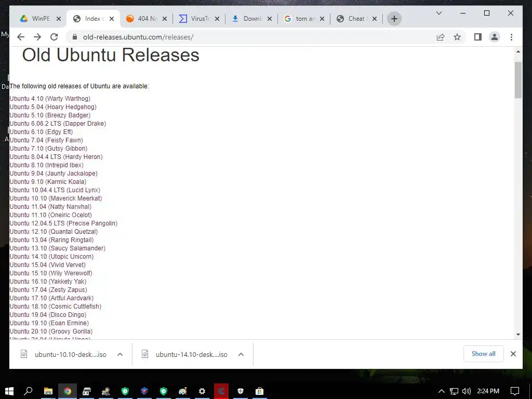
Task: Open Ubuntu 12.04.5 LTS (Precise Pangolin)
Action: click(x=63, y=223)
